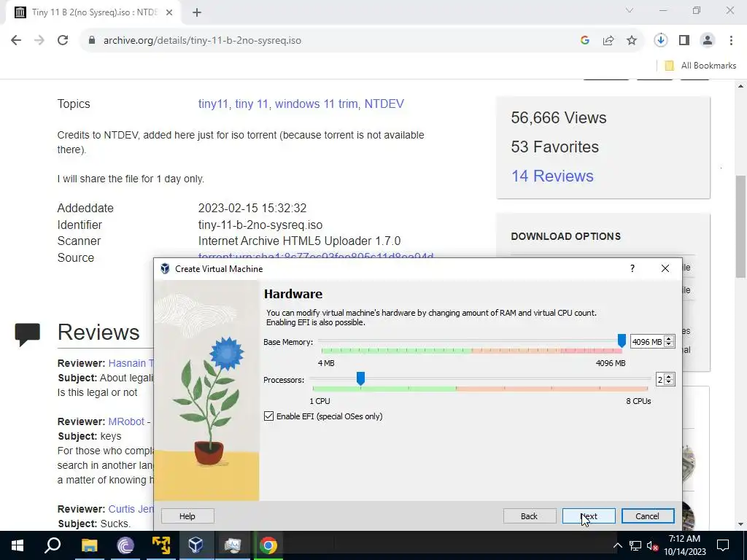Click the share page icon

(x=608, y=40)
